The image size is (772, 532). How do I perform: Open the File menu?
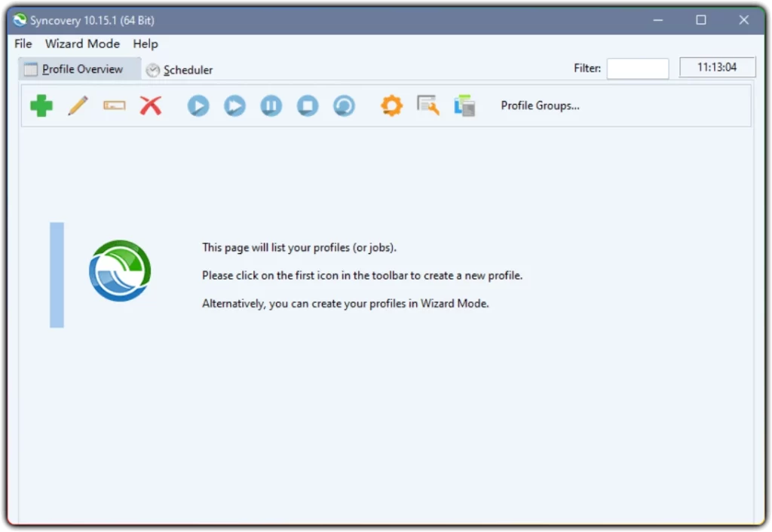click(22, 44)
